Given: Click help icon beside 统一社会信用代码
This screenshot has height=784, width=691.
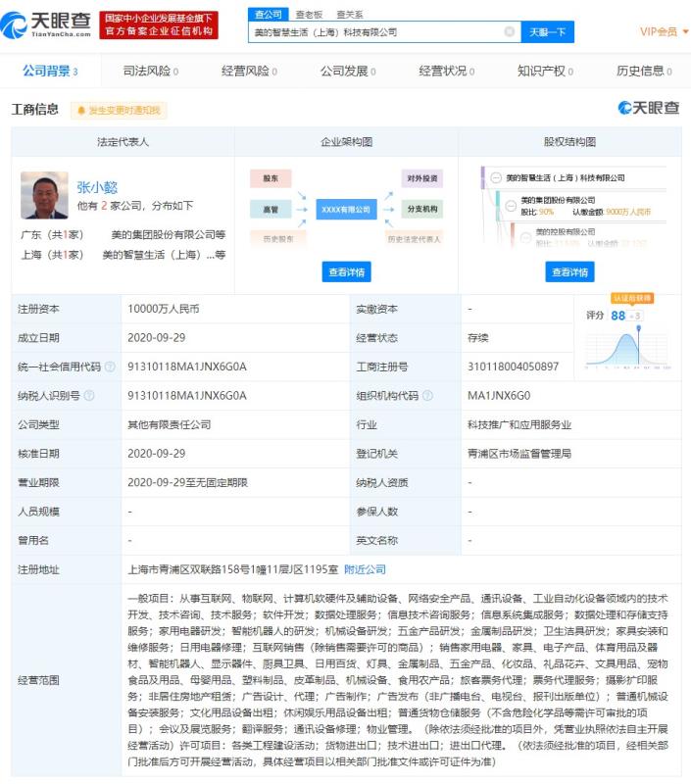Looking at the screenshot, I should (109, 367).
